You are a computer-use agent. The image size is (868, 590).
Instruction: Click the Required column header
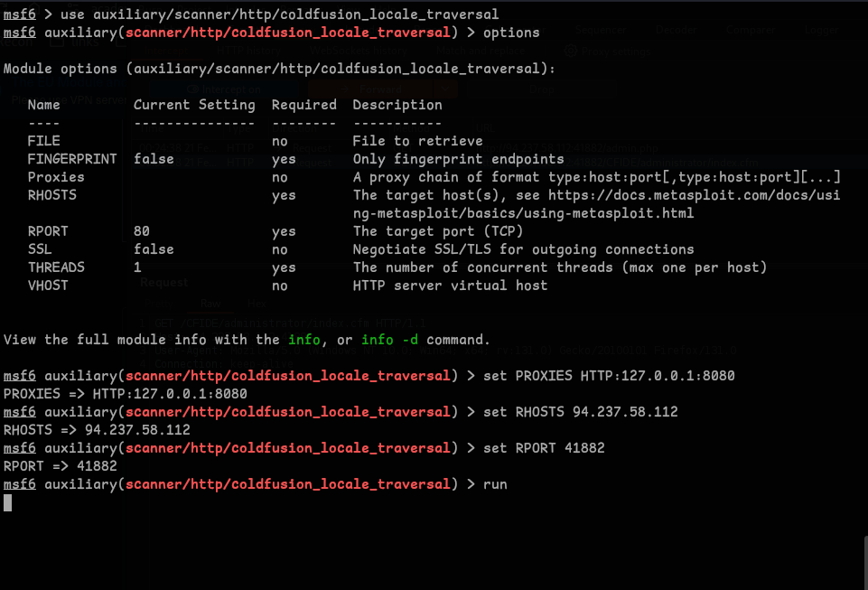[x=303, y=105]
